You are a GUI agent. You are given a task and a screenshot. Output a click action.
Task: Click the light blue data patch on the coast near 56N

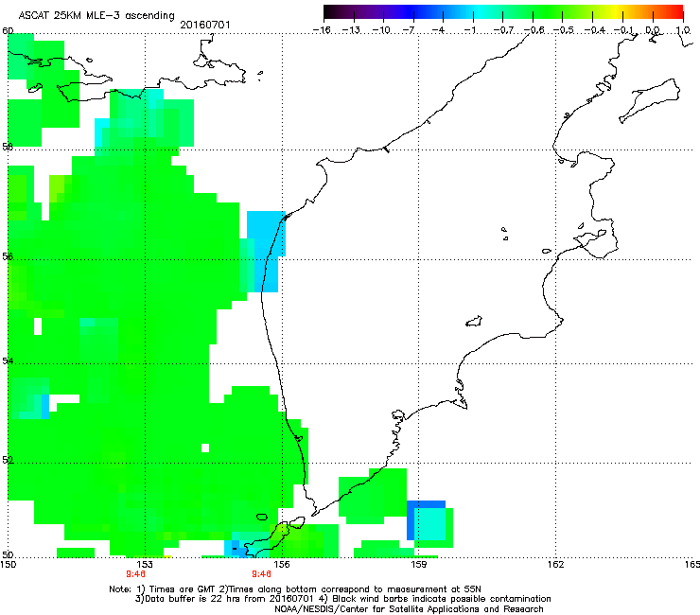266,250
